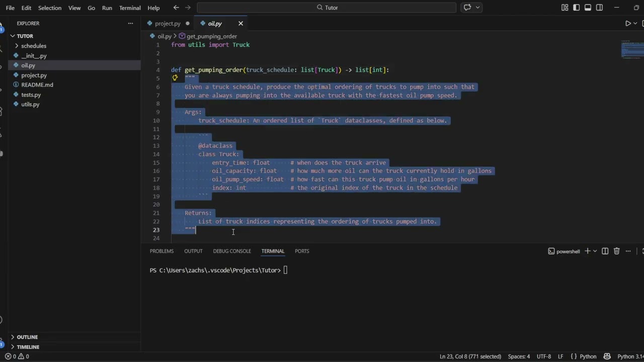Open the Run button dropdown arrow
The width and height of the screenshot is (644, 362).
635,23
